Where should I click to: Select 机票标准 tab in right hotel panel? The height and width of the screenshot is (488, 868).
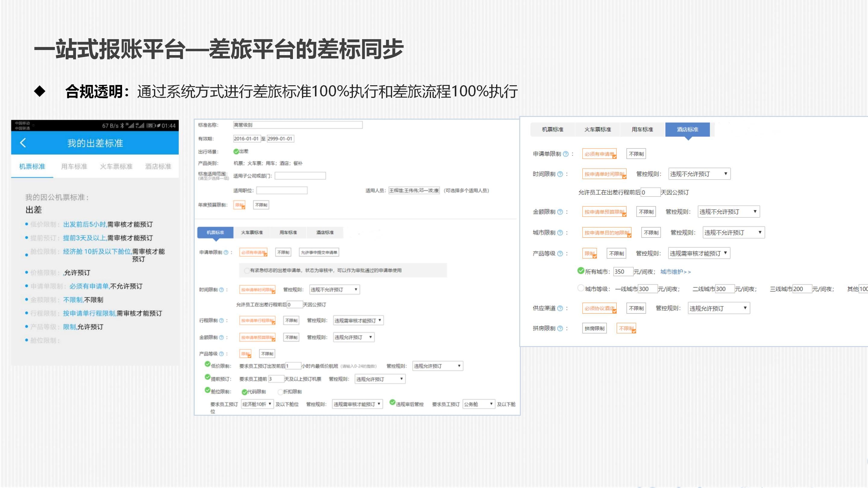click(553, 129)
